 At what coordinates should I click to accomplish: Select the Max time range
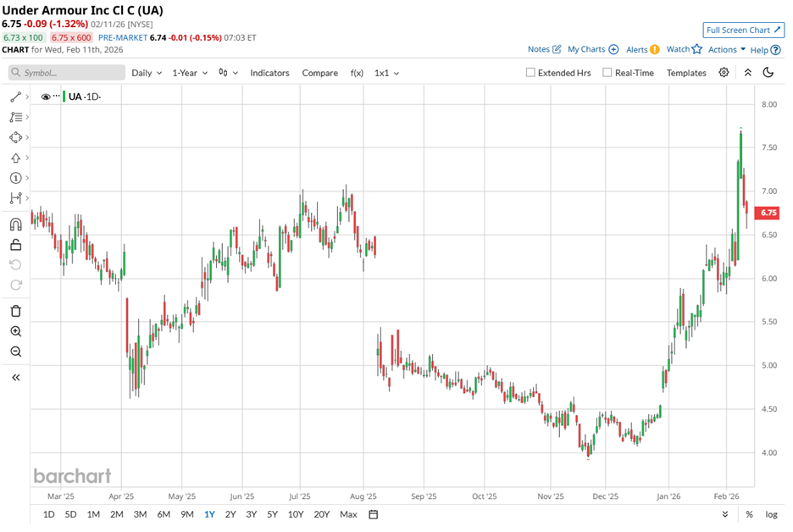348,514
